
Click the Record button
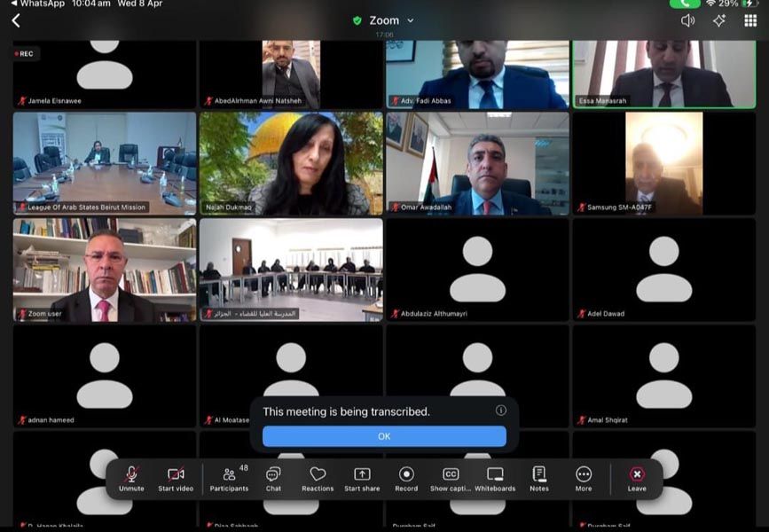[406, 479]
